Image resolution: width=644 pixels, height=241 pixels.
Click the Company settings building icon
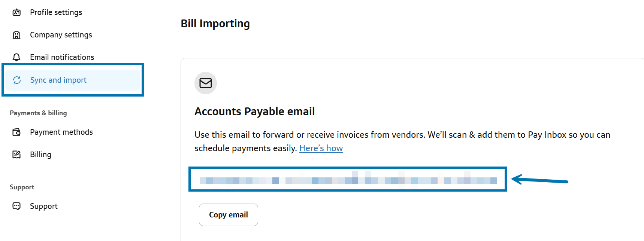tap(16, 35)
